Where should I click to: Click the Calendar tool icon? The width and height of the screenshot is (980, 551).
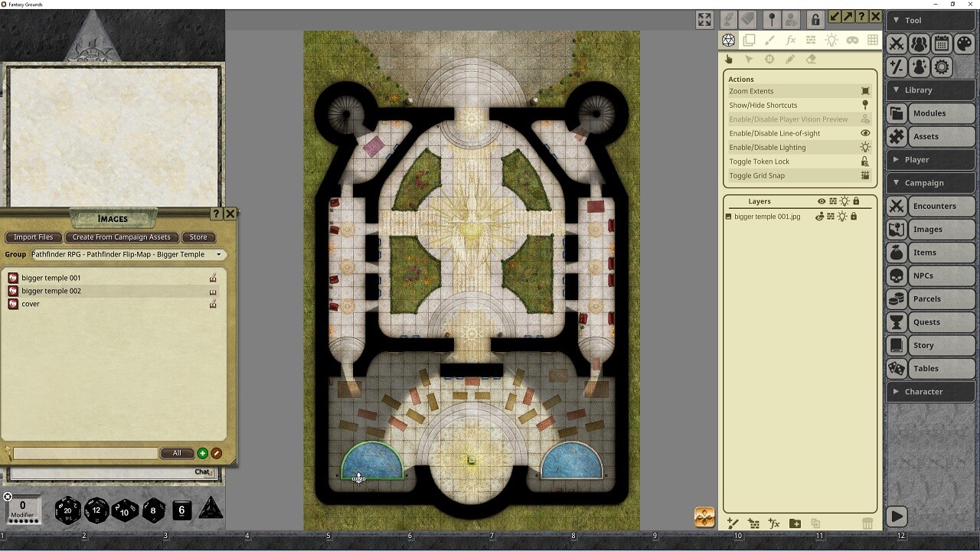tap(942, 44)
